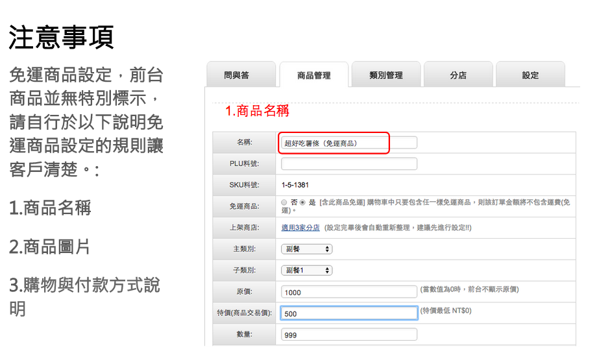
Task: Click the 適用3家分店 link
Action: pos(300,228)
